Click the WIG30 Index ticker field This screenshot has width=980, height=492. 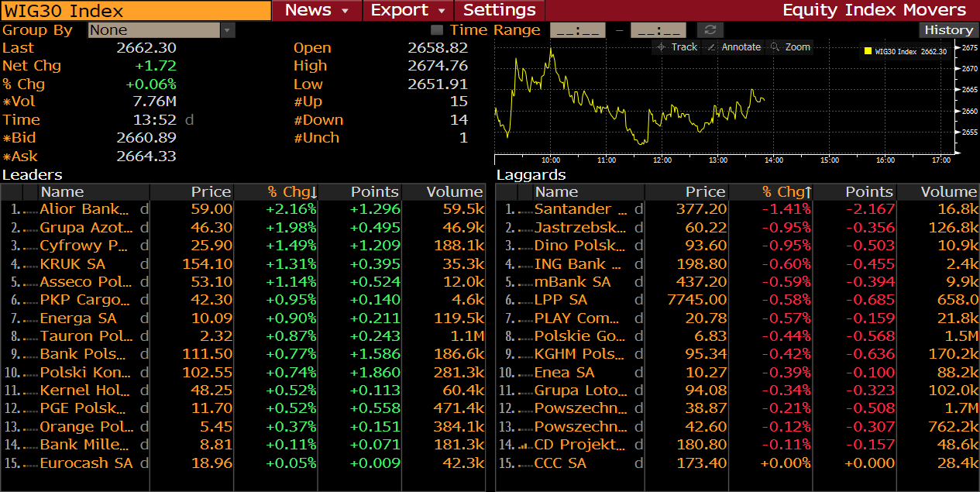pyautogui.click(x=136, y=11)
